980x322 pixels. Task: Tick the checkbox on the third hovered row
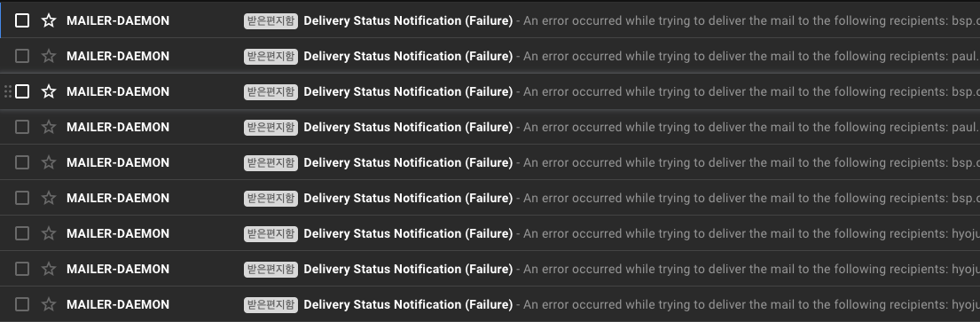tap(22, 92)
